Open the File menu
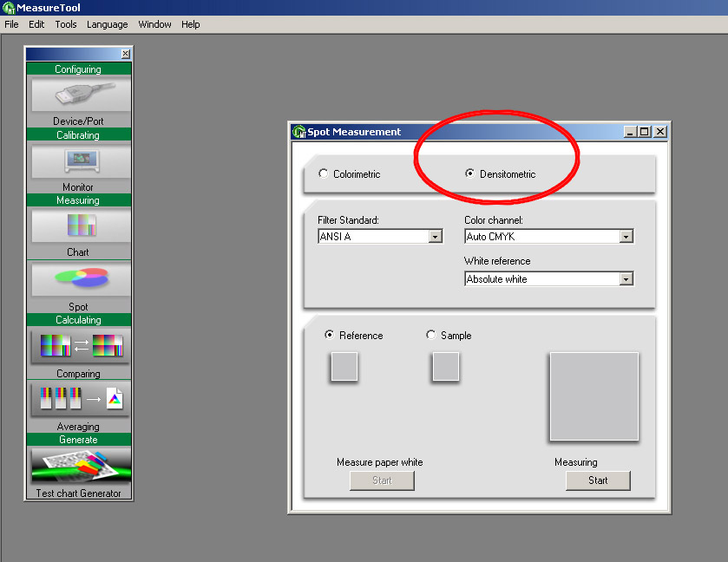This screenshot has width=728, height=562. point(11,24)
